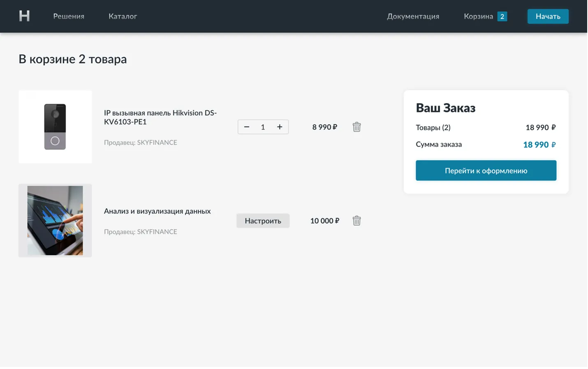The width and height of the screenshot is (588, 369).
Task: Open the Решения menu item
Action: pyautogui.click(x=69, y=16)
